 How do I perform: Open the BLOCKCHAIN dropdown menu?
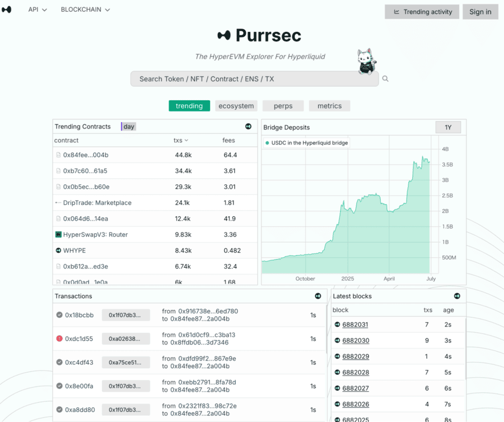click(x=85, y=10)
